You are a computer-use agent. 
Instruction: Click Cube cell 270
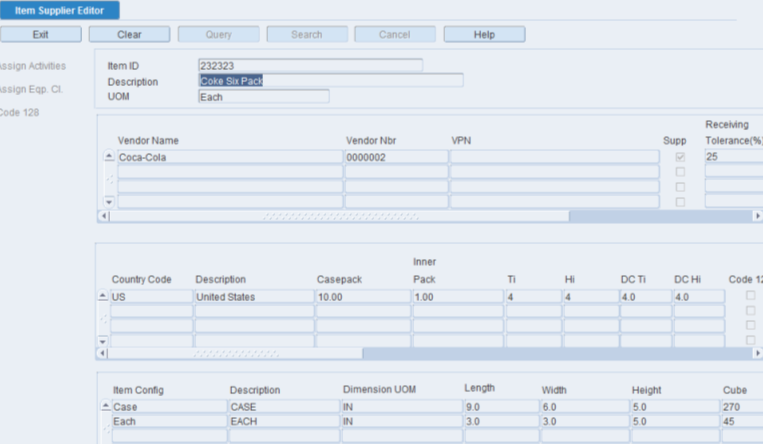click(742, 406)
